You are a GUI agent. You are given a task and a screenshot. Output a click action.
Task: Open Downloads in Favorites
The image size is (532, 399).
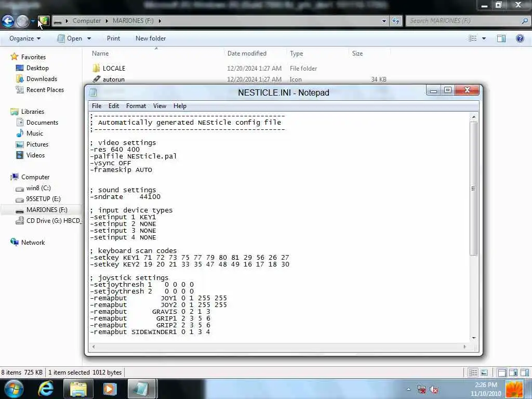point(42,79)
